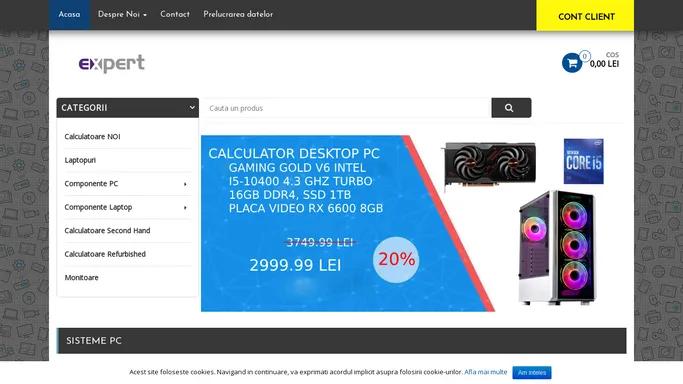Click the shopping cart icon
The height and width of the screenshot is (384, 683).
571,63
